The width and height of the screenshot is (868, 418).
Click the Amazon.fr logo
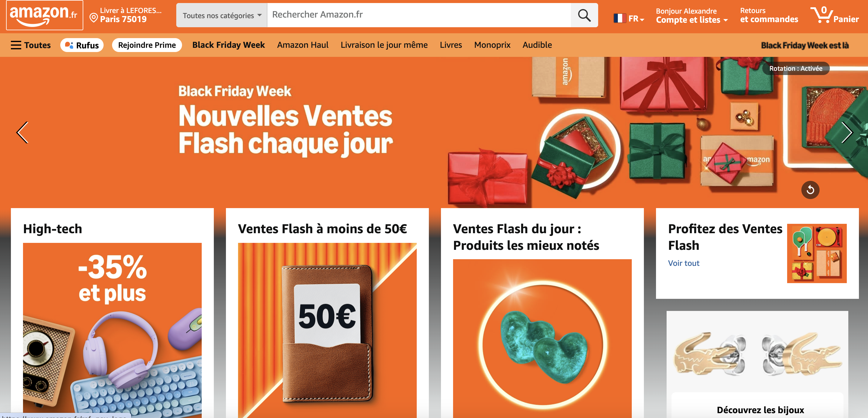click(x=45, y=15)
